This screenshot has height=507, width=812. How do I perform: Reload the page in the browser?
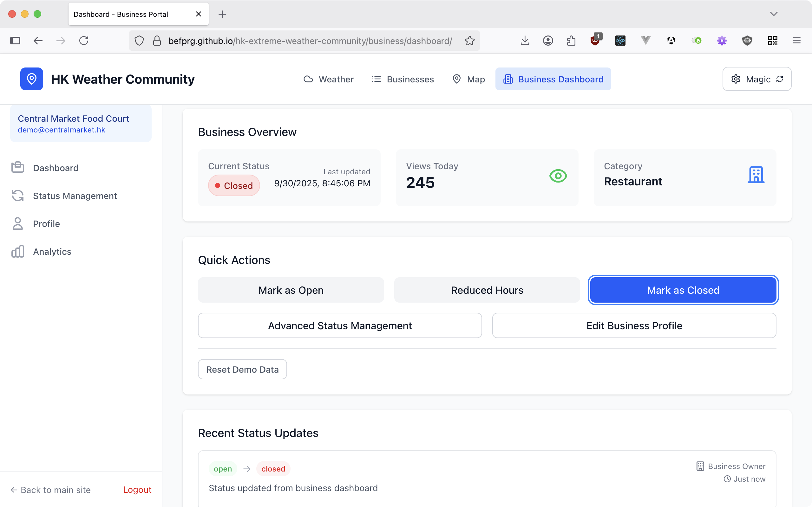point(84,41)
